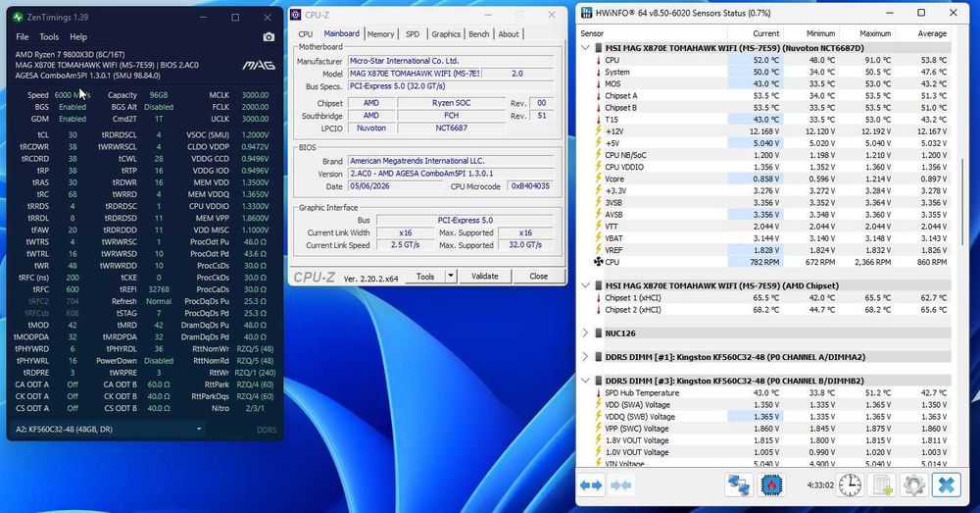This screenshot has height=513, width=980.
Task: Click chip icon of Nuvoton NCT6687D group
Action: 598,48
